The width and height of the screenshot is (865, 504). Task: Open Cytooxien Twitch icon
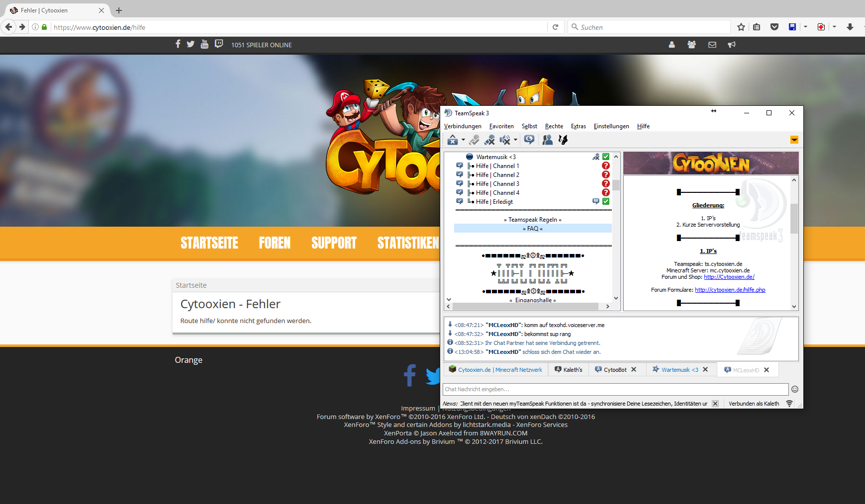[219, 44]
